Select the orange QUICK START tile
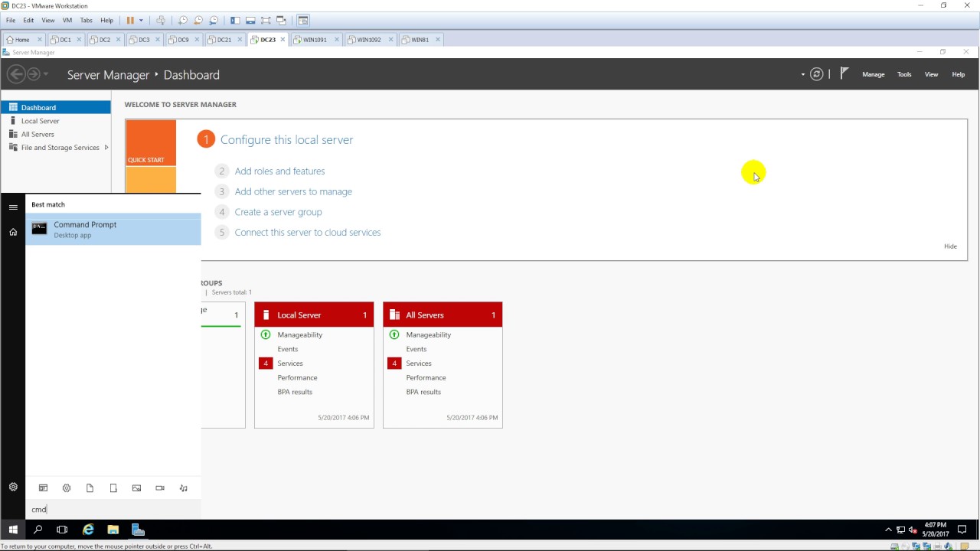Viewport: 980px width, 551px height. point(151,142)
